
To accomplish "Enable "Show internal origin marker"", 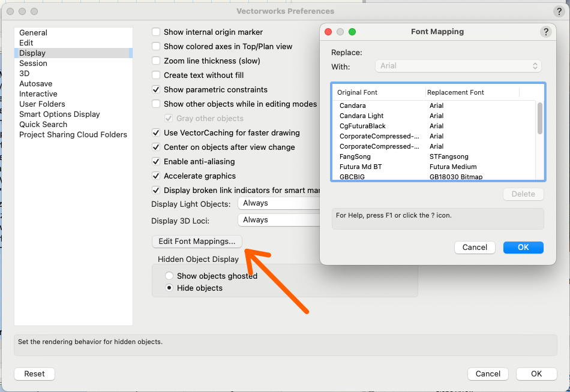I will (156, 32).
